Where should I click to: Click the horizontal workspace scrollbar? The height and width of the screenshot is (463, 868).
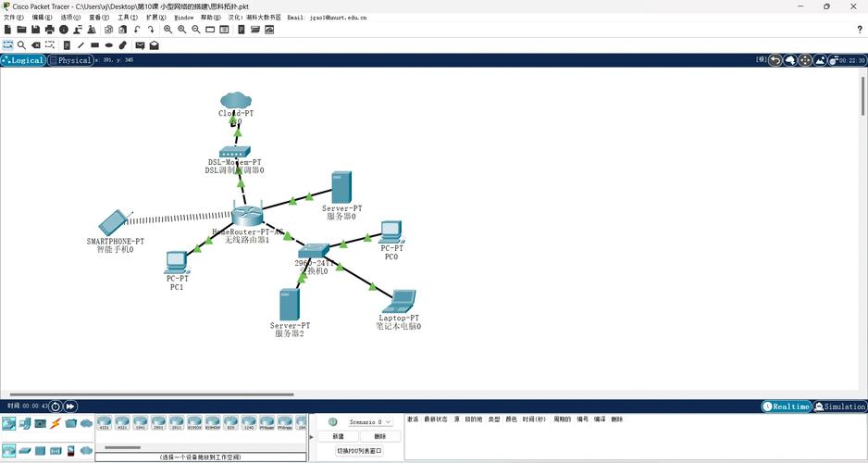pos(152,394)
